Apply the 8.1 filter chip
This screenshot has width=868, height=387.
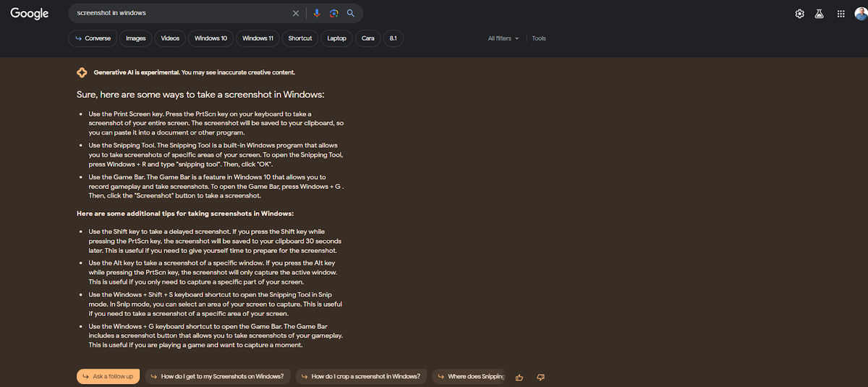point(393,38)
